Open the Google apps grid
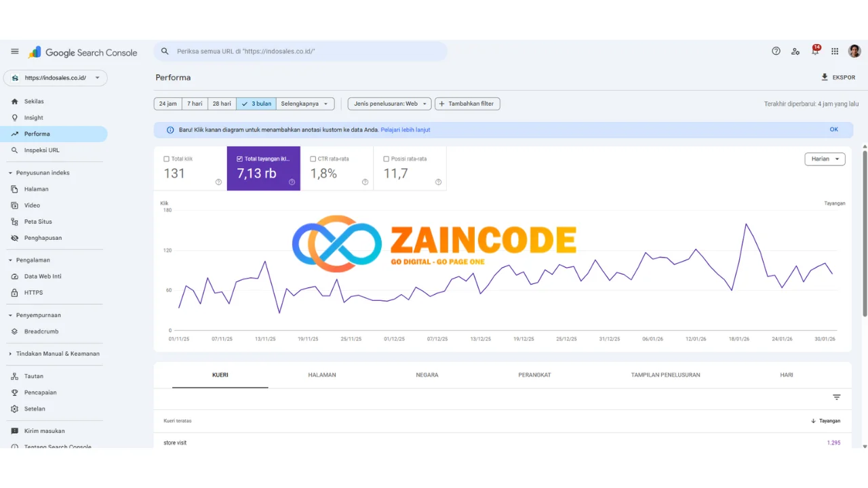Viewport: 868px width, 488px height. 835,52
